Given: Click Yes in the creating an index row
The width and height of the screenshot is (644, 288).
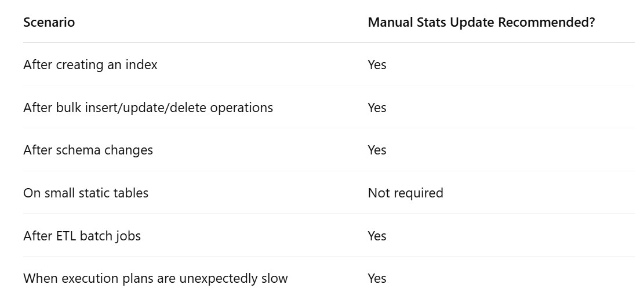Looking at the screenshot, I should click(x=377, y=64).
